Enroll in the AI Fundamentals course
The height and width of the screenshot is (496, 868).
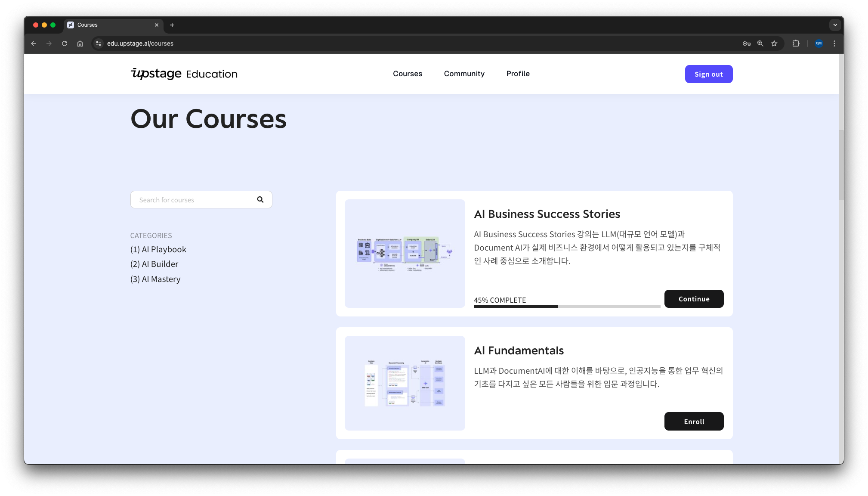click(694, 422)
